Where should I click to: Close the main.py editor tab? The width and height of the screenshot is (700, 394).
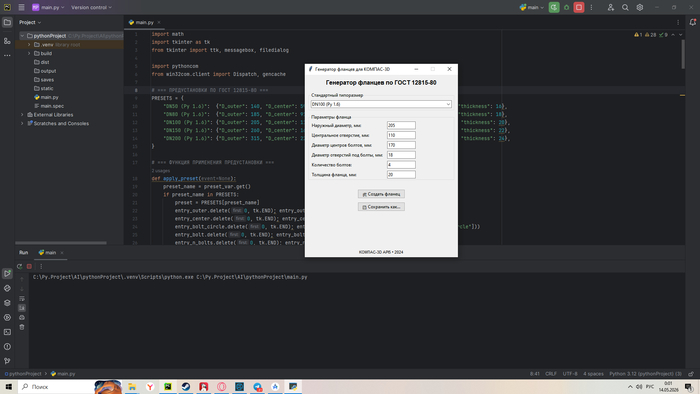pyautogui.click(x=159, y=22)
